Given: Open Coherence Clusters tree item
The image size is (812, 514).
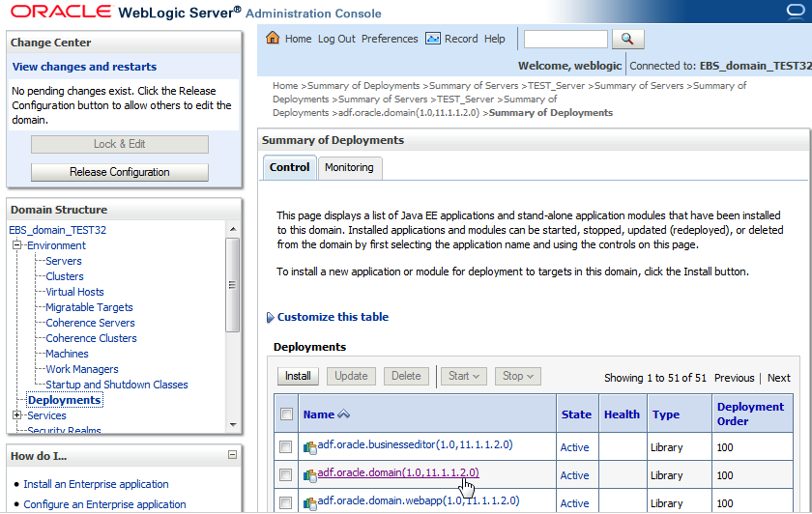Looking at the screenshot, I should 91,338.
